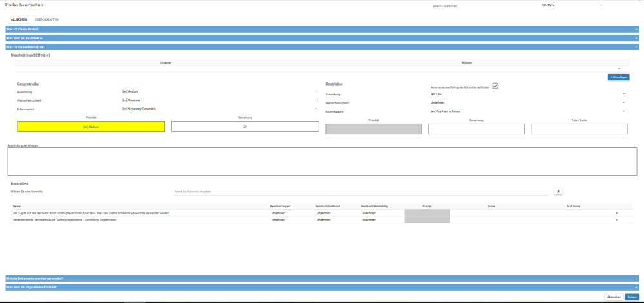
Task: Open Restrisiko Erkennbarkeit dropdown Very Hard to Detect
Action: pyautogui.click(x=527, y=111)
